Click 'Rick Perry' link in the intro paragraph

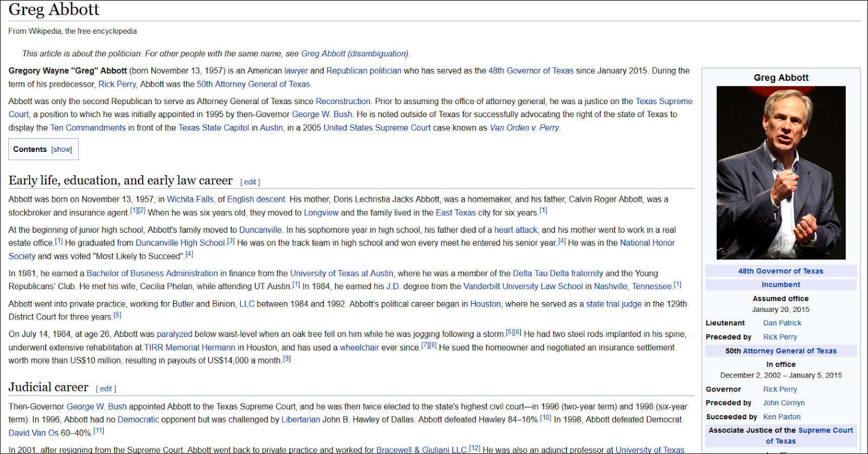tap(117, 84)
